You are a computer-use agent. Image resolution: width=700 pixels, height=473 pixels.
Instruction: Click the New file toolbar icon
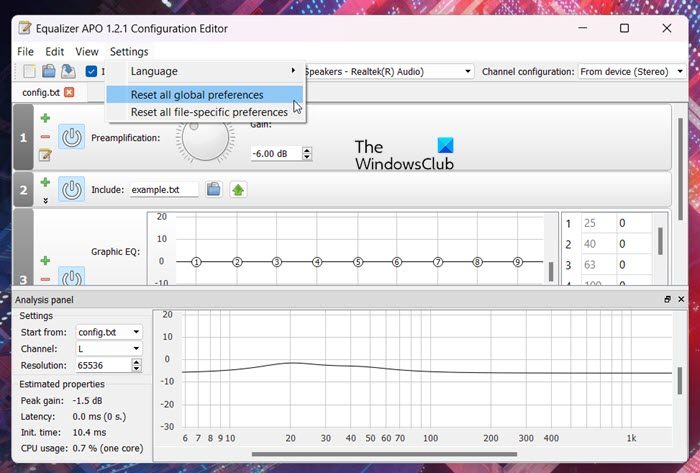point(29,71)
